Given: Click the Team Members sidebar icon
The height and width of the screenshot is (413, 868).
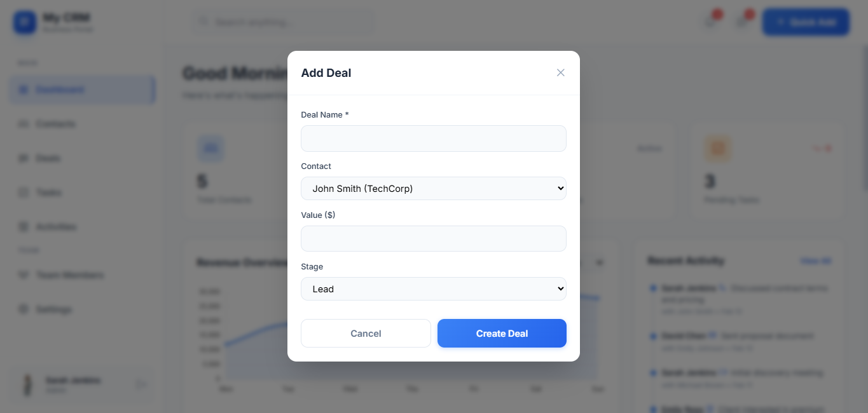Looking at the screenshot, I should coord(24,275).
